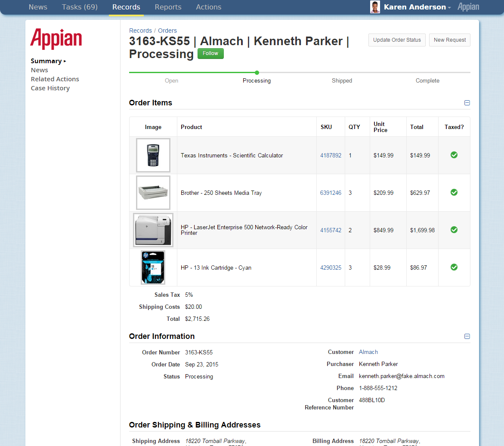Click taxed checkmark for Ink Cartridge row

click(454, 267)
